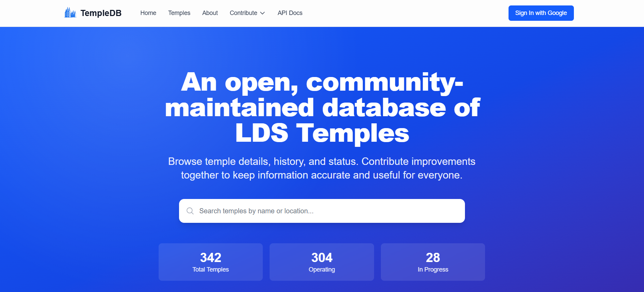Click the 'community-' word in headline
Image resolution: width=644 pixels, height=292 pixels.
(x=384, y=82)
